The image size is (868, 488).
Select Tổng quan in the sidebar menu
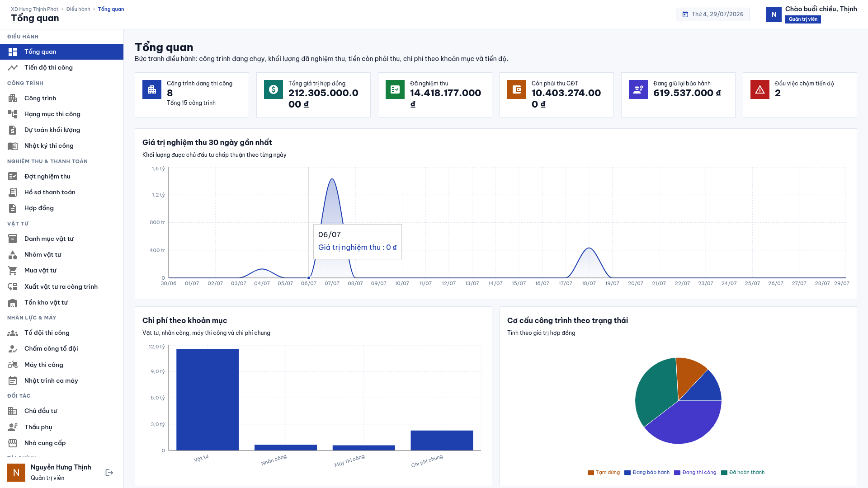pyautogui.click(x=61, y=52)
